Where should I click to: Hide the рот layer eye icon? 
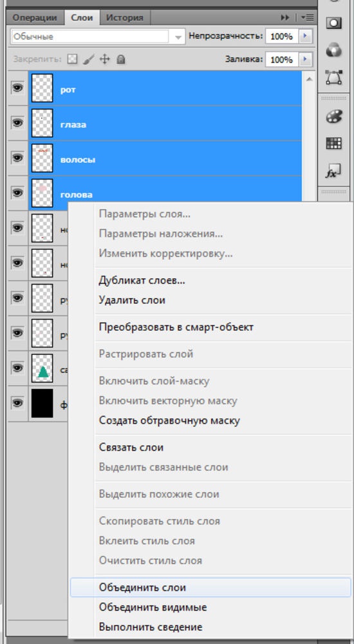[x=17, y=88]
